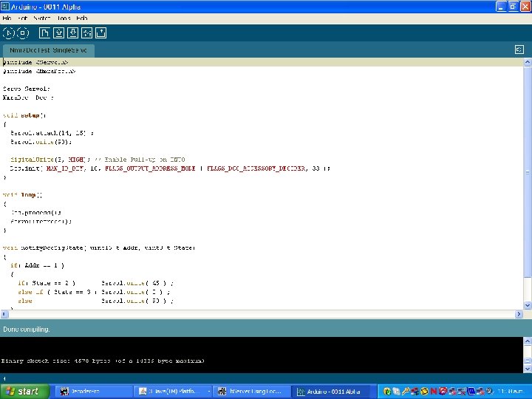Click the editor vertical scrollbar thumb

528,172
